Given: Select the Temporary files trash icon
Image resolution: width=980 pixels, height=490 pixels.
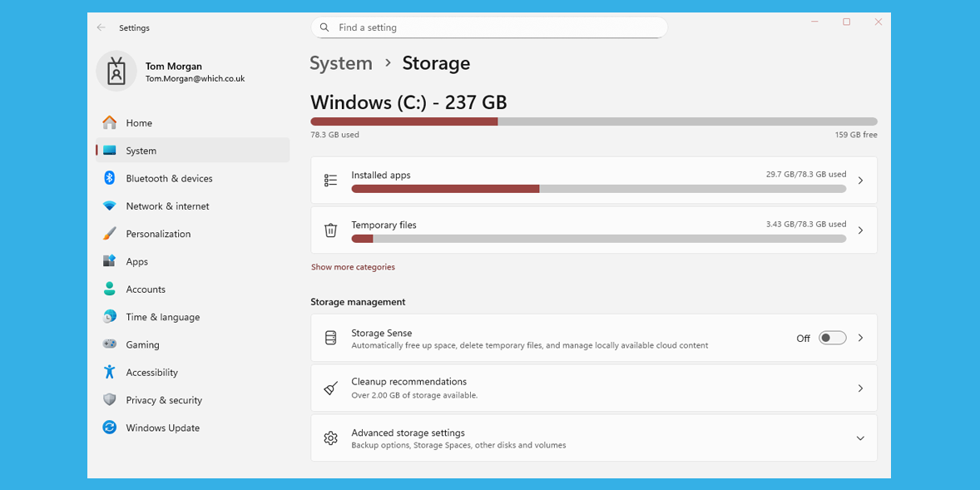Looking at the screenshot, I should click(x=330, y=230).
